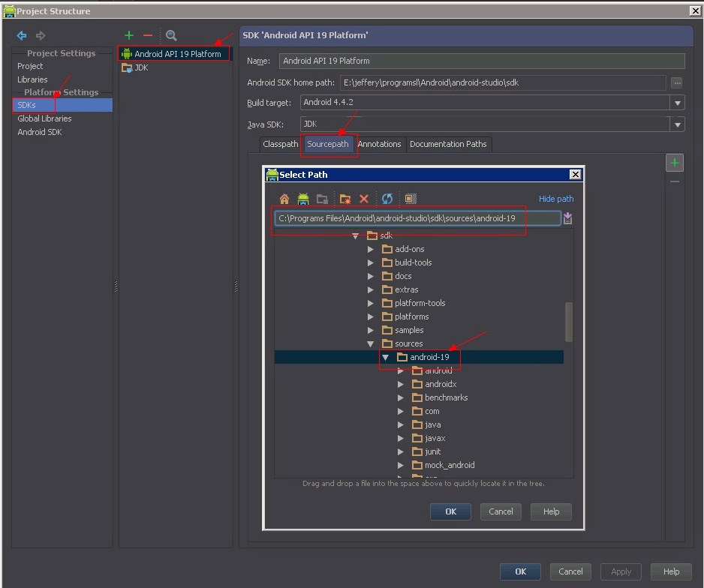This screenshot has height=588, width=704.
Task: Expand the platform-tools folder
Action: pyautogui.click(x=371, y=303)
